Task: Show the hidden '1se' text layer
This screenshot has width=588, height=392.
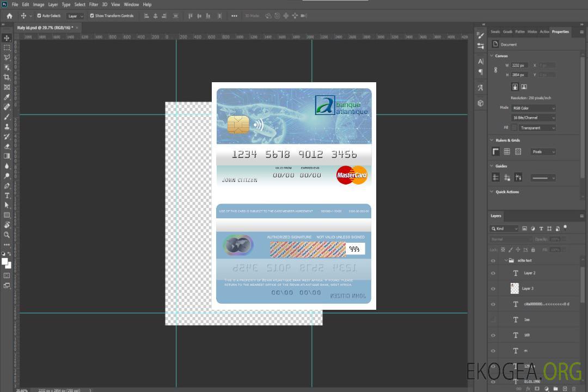Action: (493, 320)
